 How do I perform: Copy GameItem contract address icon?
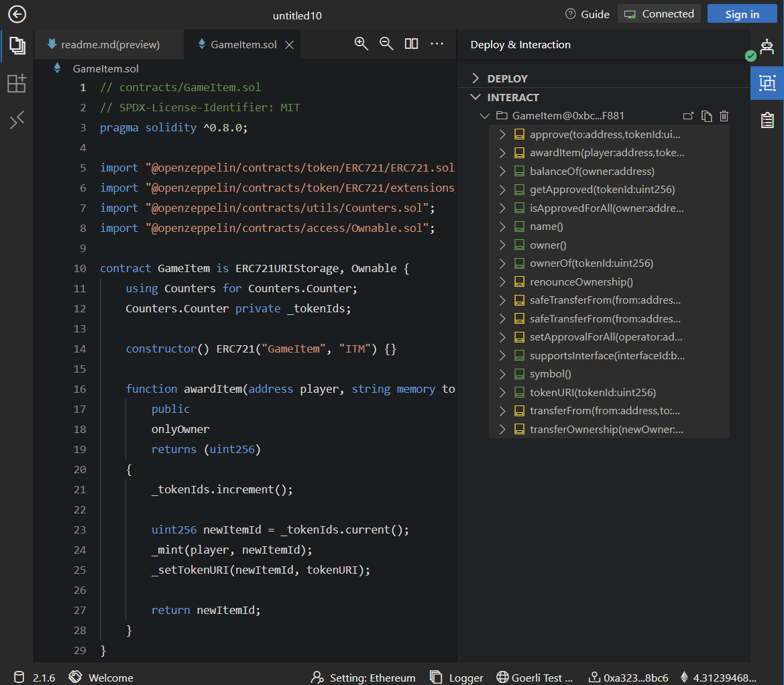706,116
